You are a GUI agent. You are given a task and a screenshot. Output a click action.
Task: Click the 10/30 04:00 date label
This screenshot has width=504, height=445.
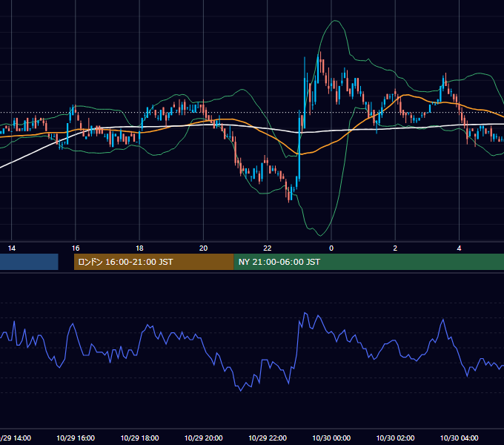tap(459, 438)
